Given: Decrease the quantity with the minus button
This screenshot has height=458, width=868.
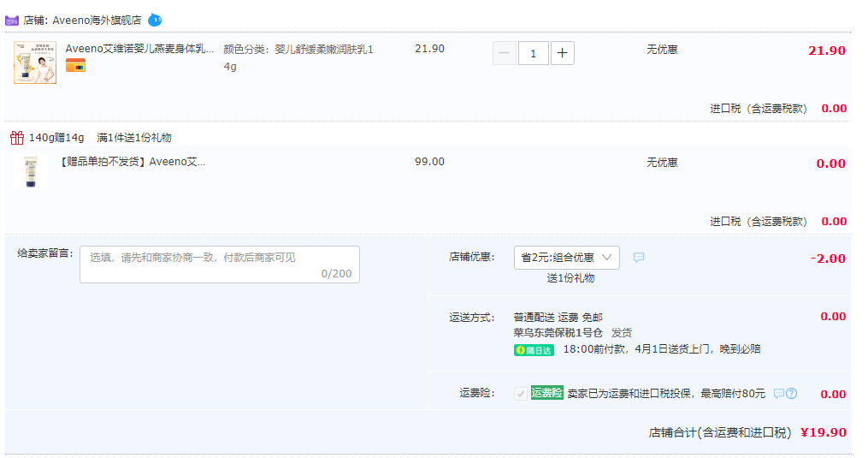Looking at the screenshot, I should [505, 53].
